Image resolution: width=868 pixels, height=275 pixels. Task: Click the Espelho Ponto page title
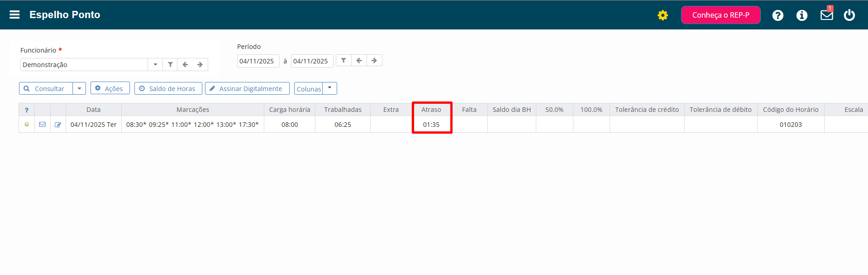point(65,14)
